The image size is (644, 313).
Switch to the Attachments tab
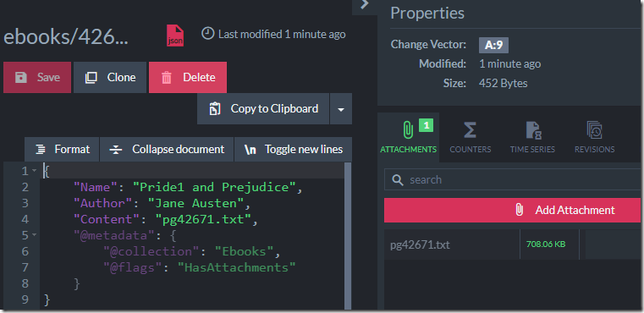click(408, 137)
